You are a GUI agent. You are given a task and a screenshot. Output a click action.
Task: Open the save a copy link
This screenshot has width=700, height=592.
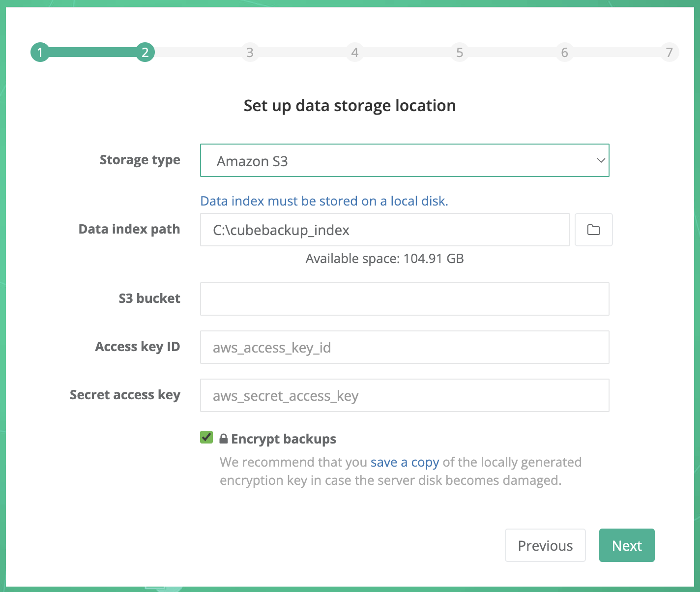404,462
